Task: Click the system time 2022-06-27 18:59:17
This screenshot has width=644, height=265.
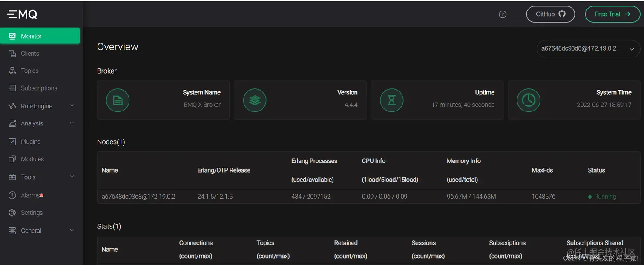Action: (604, 105)
